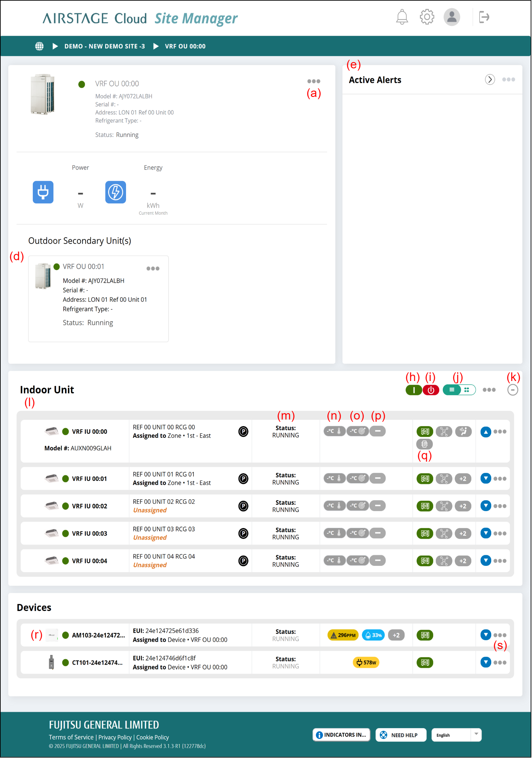Click the 578W power indicator badge

click(366, 662)
